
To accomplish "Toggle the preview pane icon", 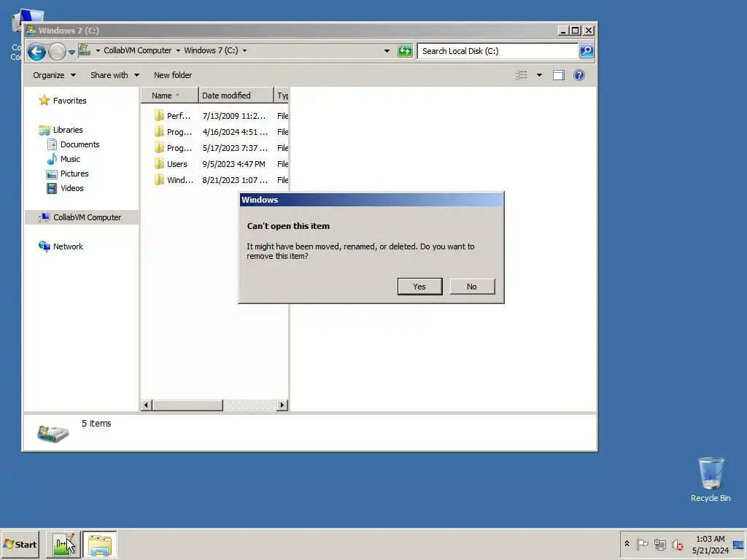I will point(558,75).
